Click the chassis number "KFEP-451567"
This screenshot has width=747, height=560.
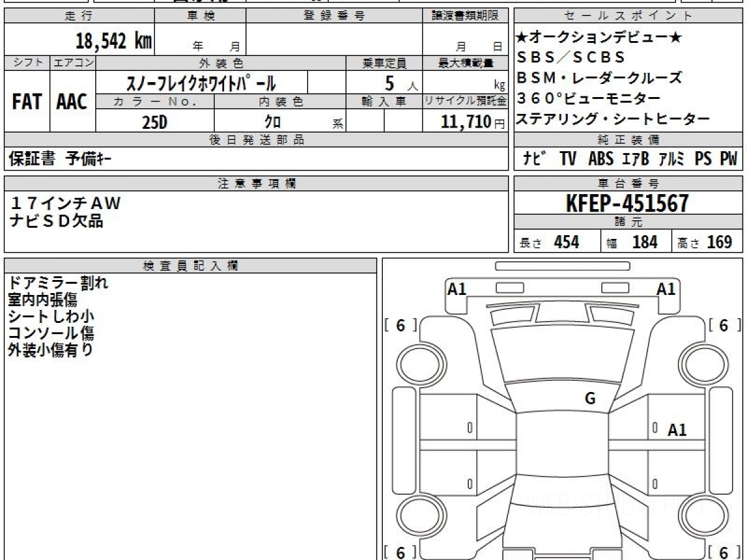627,203
